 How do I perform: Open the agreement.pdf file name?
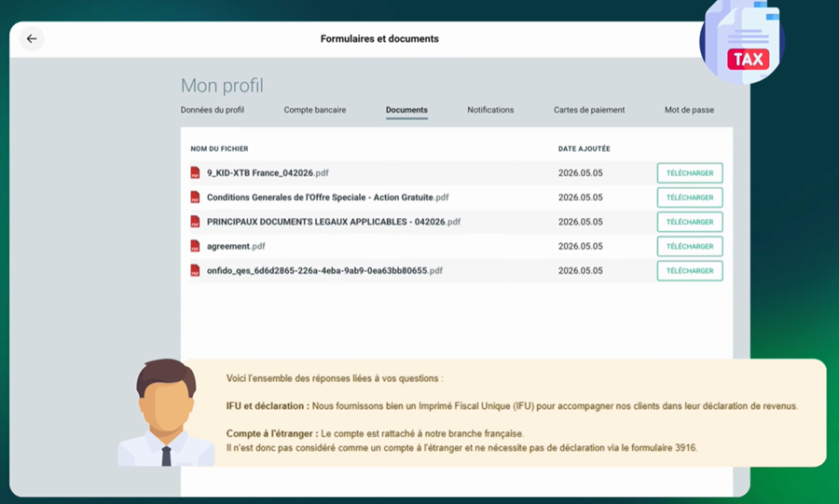tap(236, 246)
